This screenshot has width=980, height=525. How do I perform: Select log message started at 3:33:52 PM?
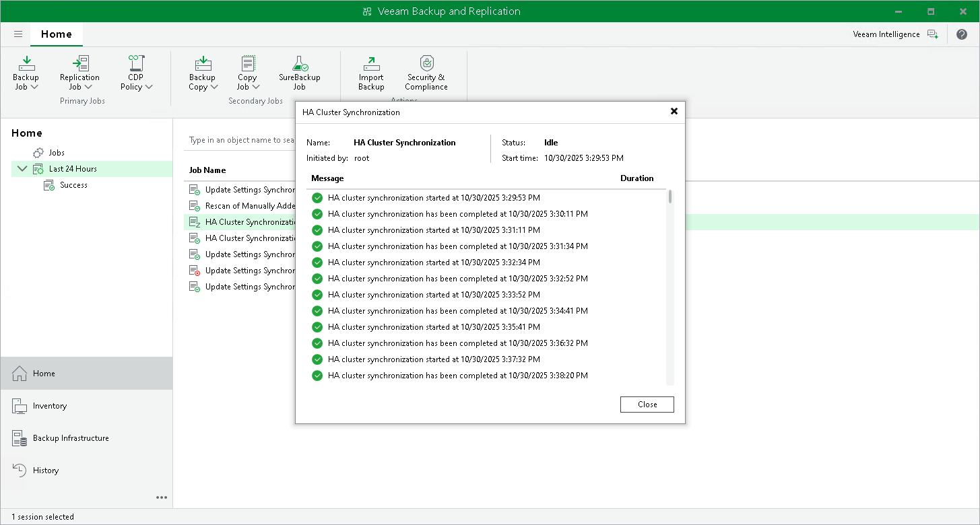coord(434,295)
